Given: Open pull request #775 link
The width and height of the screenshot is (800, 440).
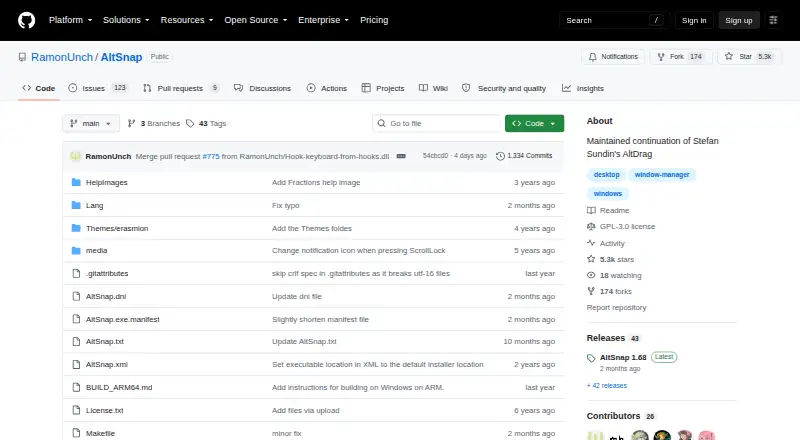Looking at the screenshot, I should (211, 156).
